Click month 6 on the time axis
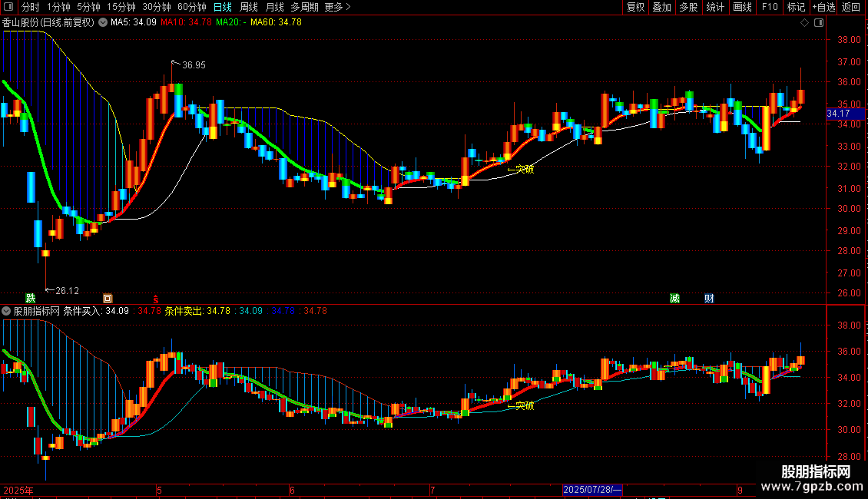 tap(292, 490)
